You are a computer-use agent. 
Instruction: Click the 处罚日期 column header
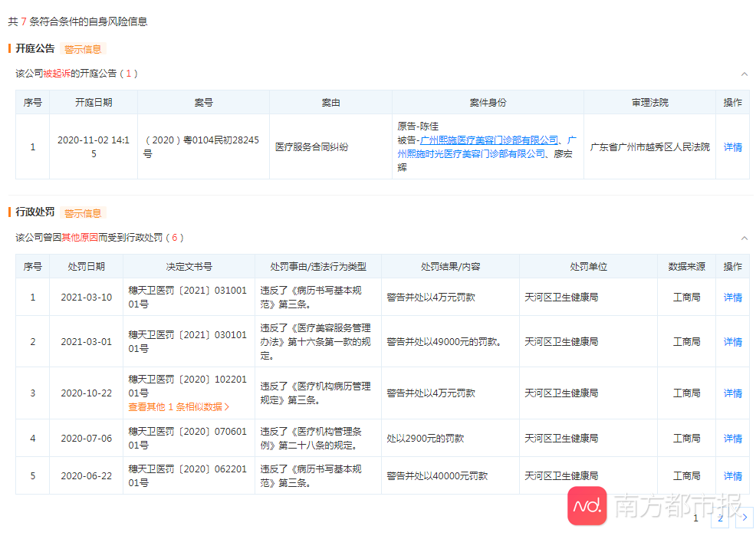click(86, 266)
